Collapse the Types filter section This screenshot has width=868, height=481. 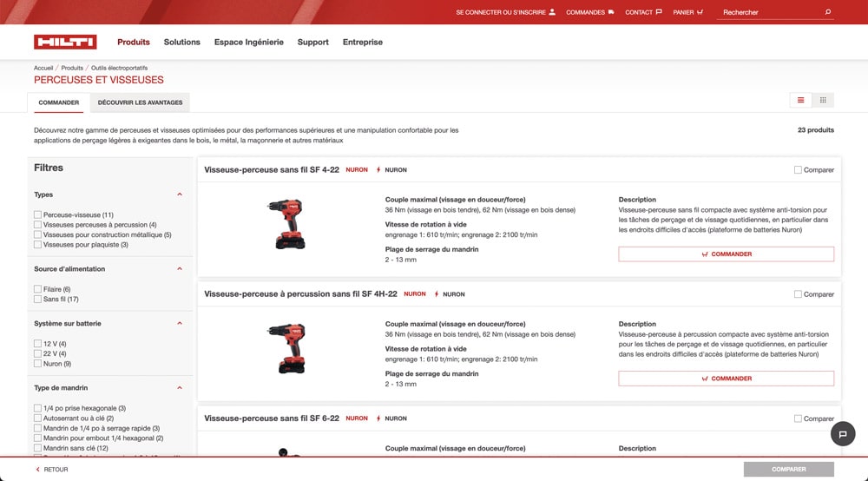tap(180, 194)
